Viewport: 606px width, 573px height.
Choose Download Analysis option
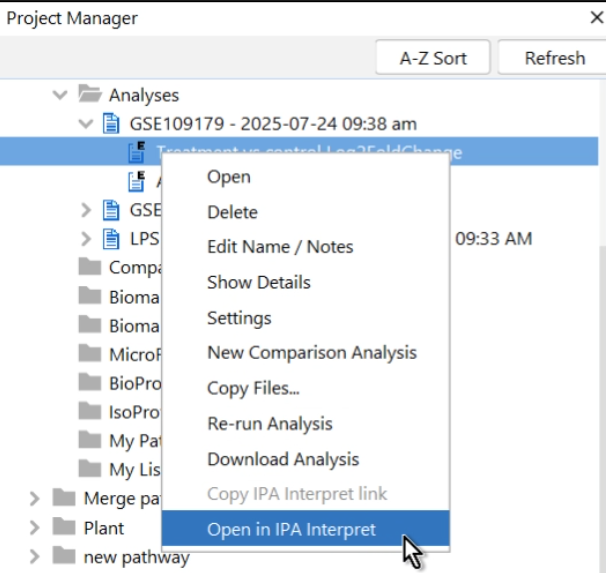click(x=282, y=459)
